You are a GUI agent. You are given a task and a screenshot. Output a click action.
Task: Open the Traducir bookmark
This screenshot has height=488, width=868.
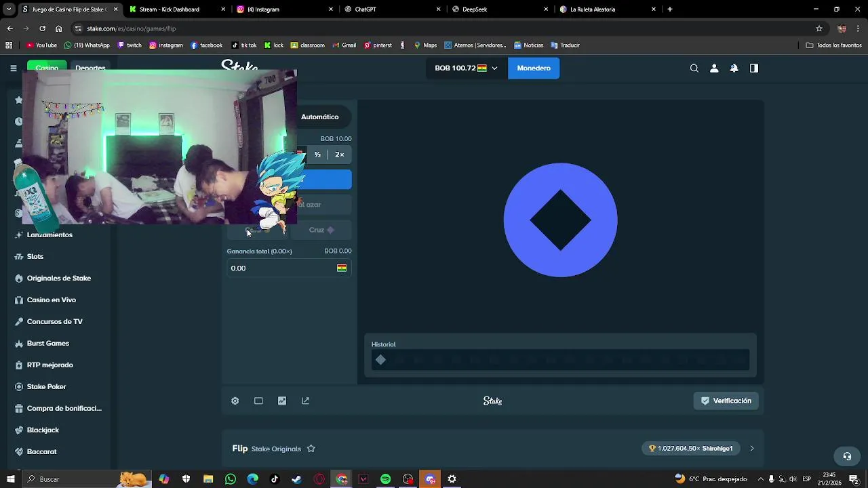(x=565, y=45)
